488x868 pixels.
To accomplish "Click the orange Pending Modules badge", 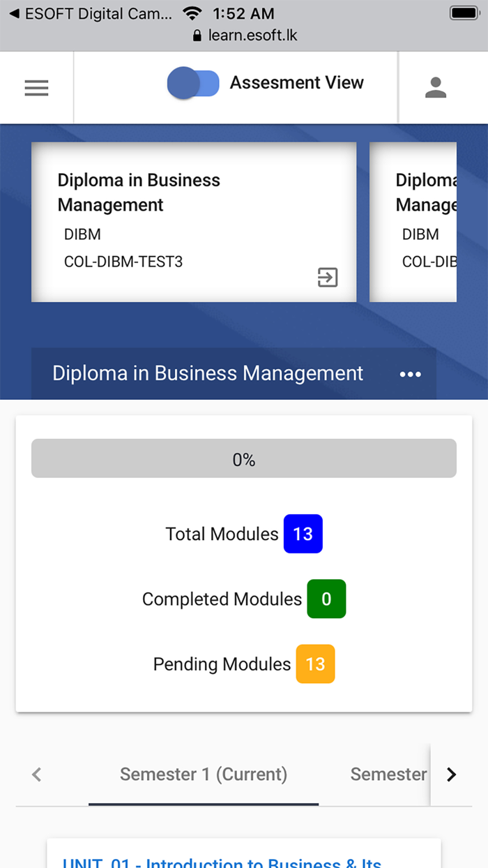I will (315, 664).
